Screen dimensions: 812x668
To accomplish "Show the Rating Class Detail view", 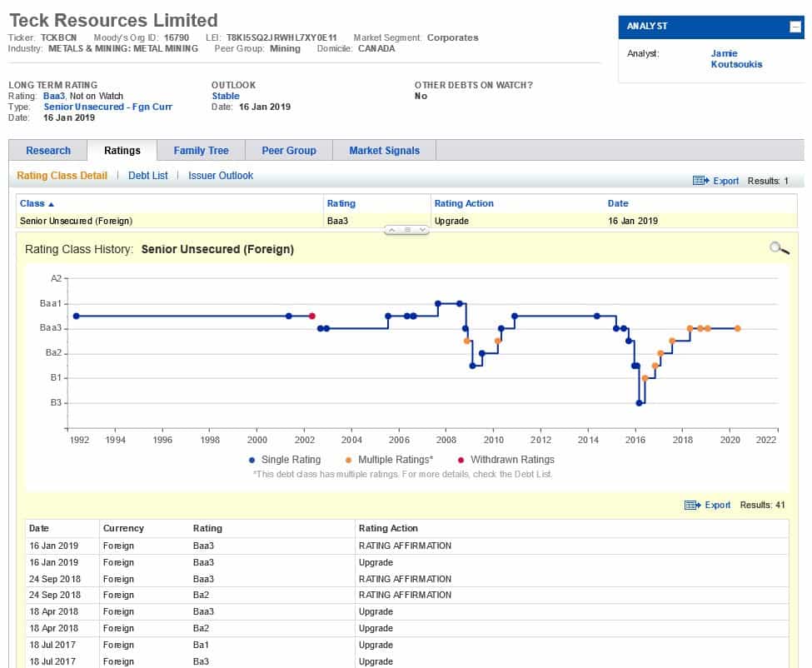I will pyautogui.click(x=62, y=176).
